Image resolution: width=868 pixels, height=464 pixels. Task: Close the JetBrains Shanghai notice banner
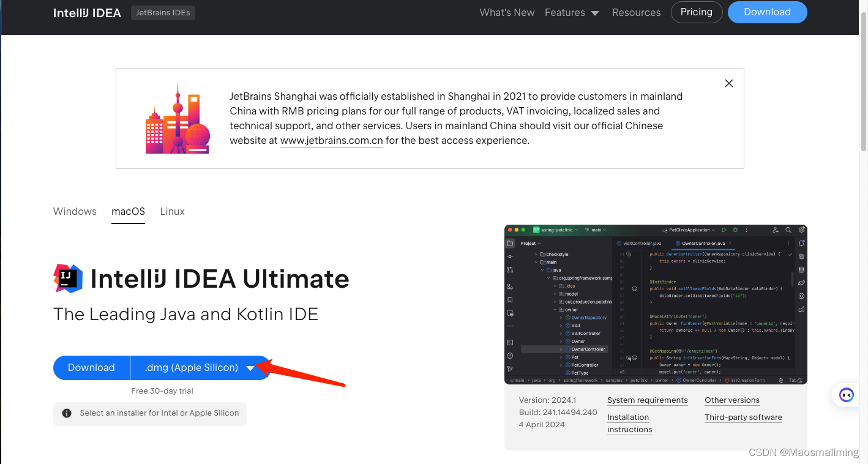coord(728,83)
